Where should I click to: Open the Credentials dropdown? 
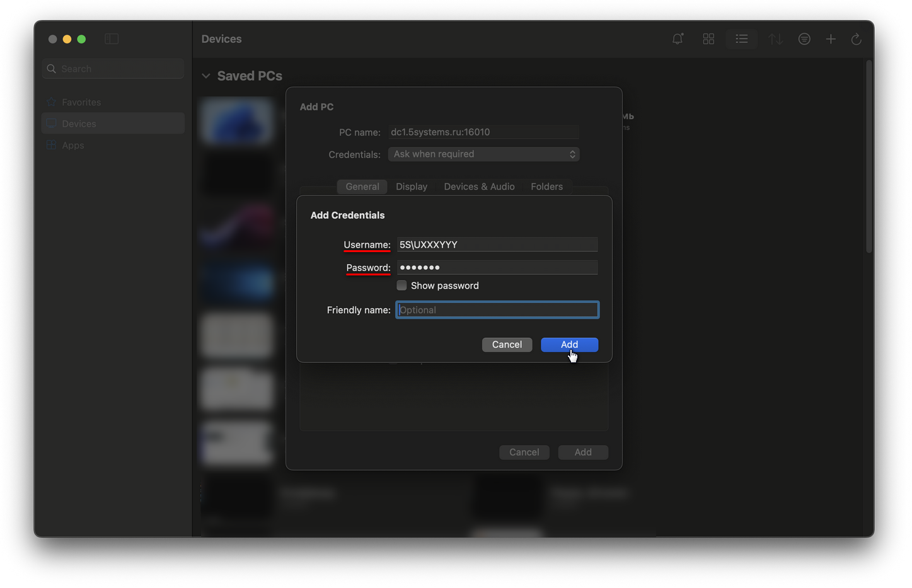click(483, 154)
